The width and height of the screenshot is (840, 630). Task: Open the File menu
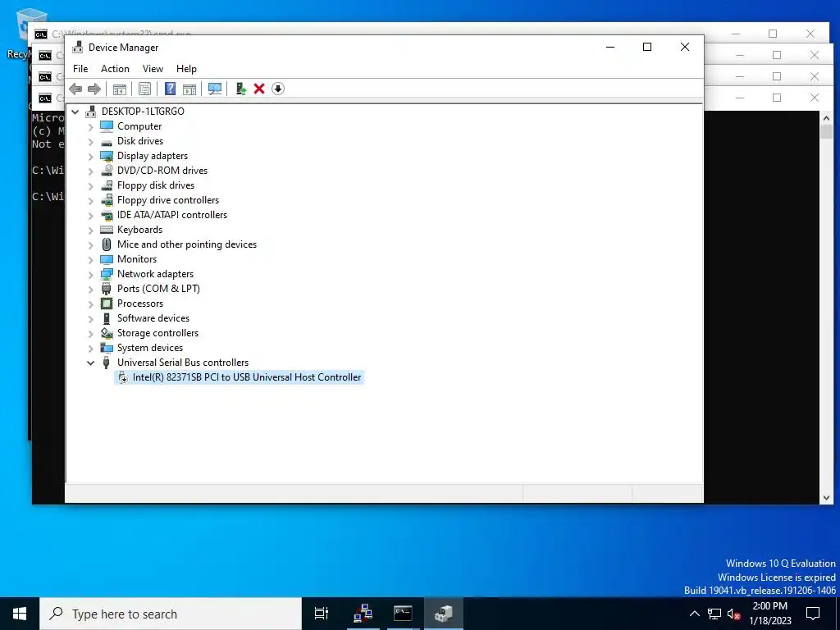pos(80,69)
